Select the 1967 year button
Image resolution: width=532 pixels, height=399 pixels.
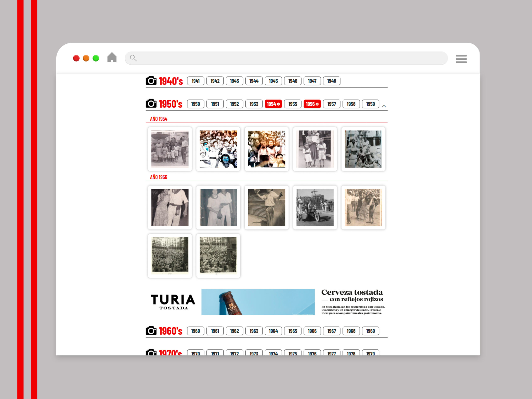pyautogui.click(x=332, y=331)
